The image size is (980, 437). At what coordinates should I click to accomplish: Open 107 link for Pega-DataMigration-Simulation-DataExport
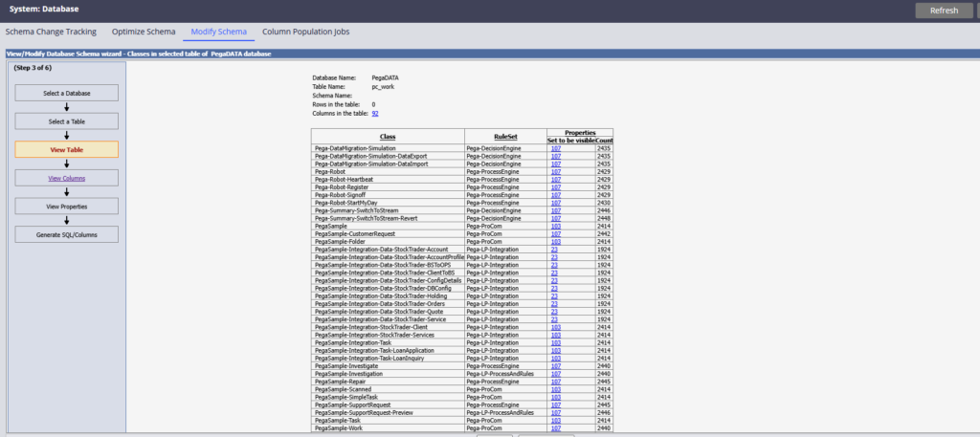pos(556,156)
